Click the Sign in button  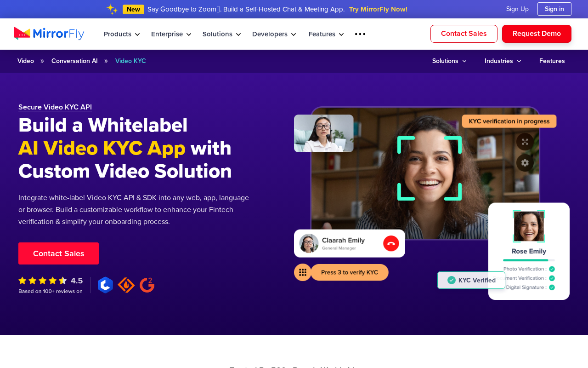[x=554, y=9]
